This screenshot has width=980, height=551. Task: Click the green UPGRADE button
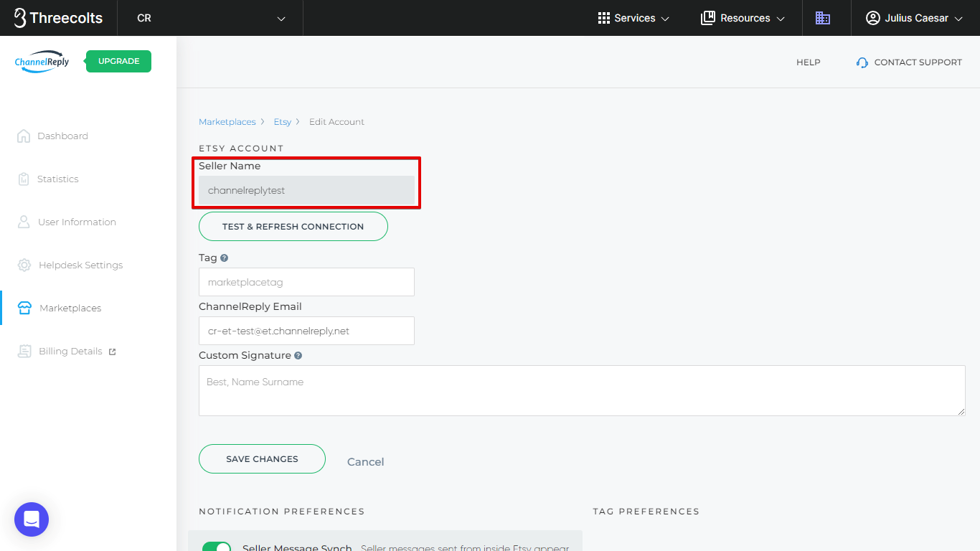point(118,61)
